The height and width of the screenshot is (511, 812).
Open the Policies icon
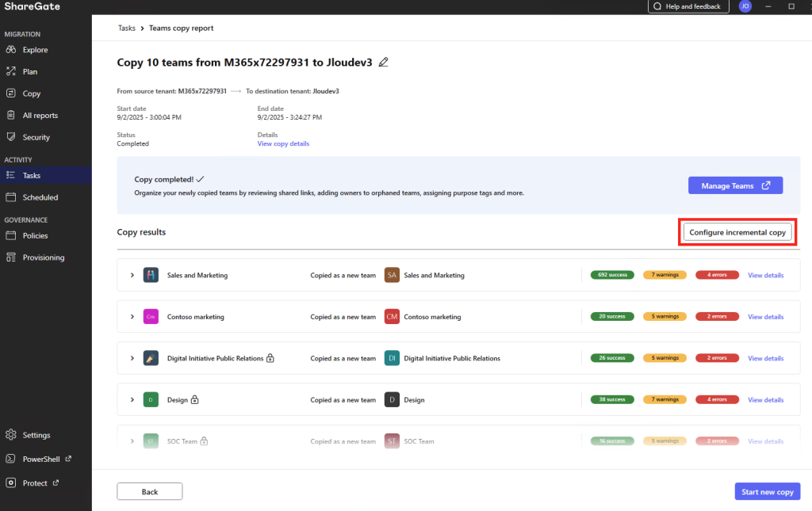(11, 235)
